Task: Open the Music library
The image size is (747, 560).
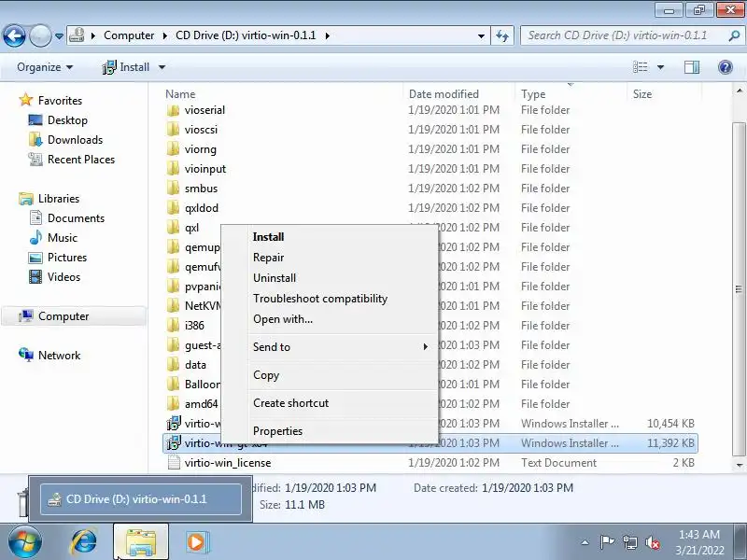Action: (x=62, y=237)
